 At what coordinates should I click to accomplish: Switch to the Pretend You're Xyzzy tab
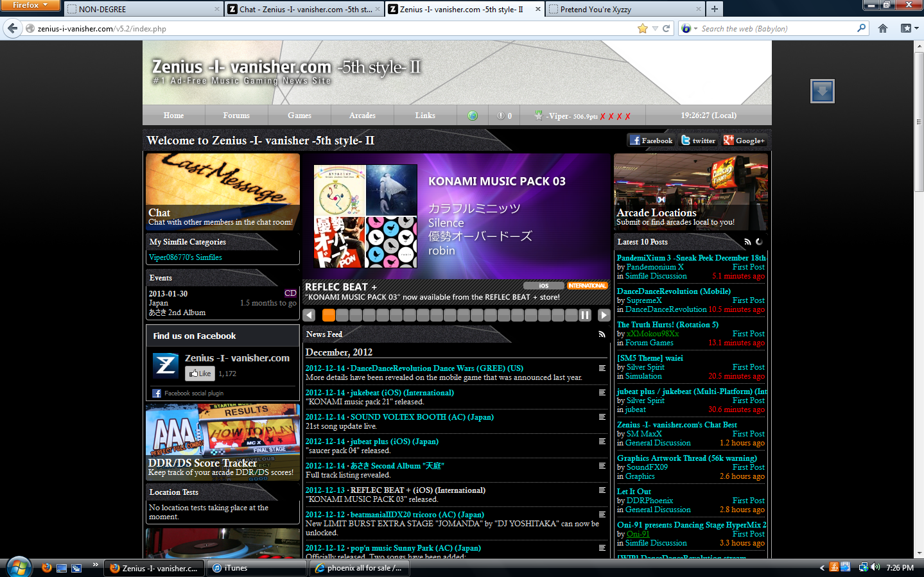[625, 9]
